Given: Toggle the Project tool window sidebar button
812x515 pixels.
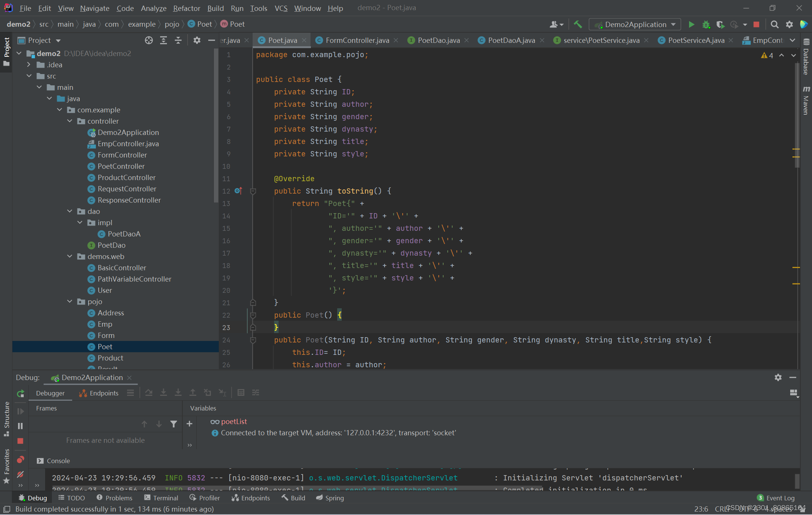Looking at the screenshot, I should 6,51.
